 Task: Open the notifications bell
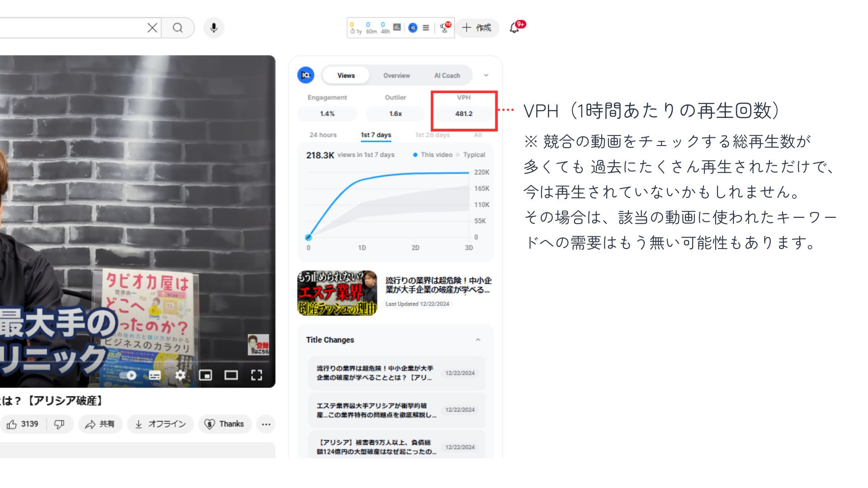(514, 28)
